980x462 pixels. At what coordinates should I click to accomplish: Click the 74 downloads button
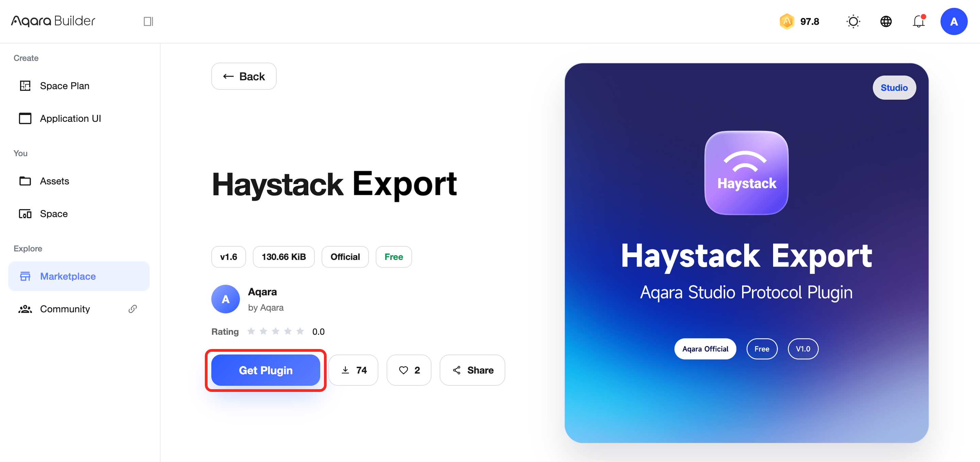[x=354, y=370]
